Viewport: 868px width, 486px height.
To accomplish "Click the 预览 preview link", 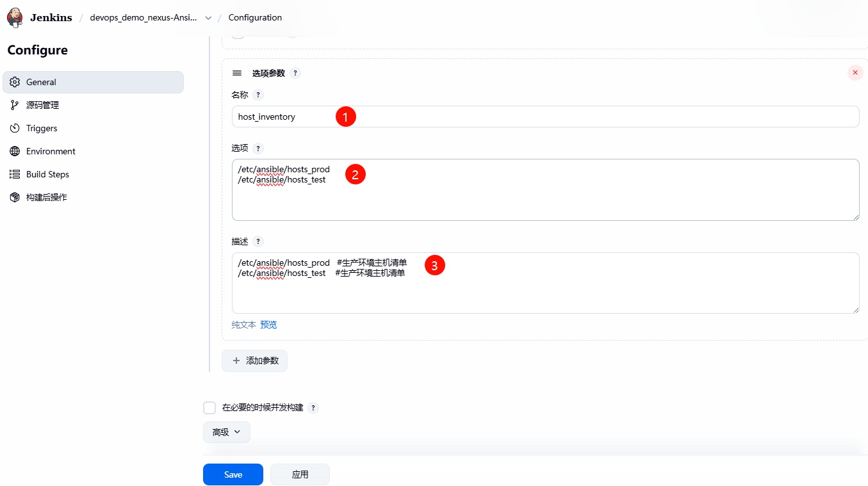I will point(268,325).
